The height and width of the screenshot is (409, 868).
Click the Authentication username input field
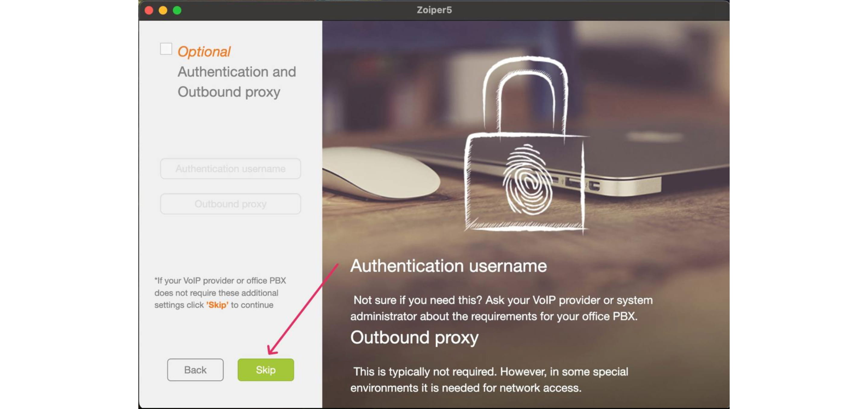point(231,169)
